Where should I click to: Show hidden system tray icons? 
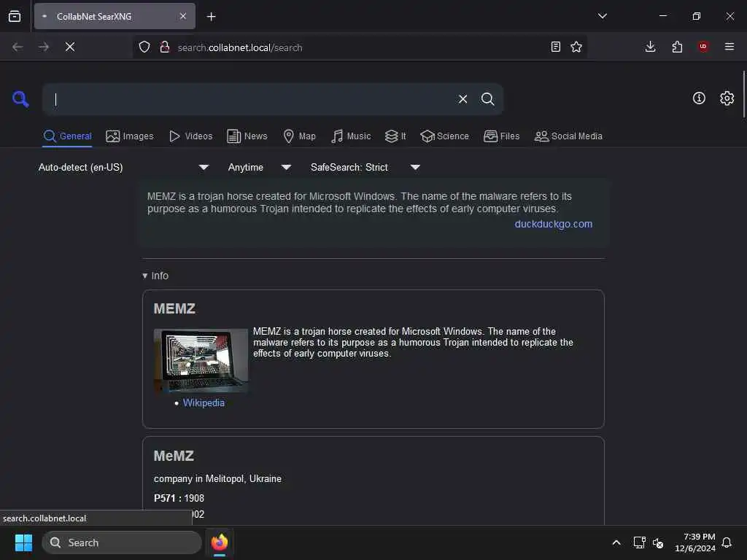[616, 542]
